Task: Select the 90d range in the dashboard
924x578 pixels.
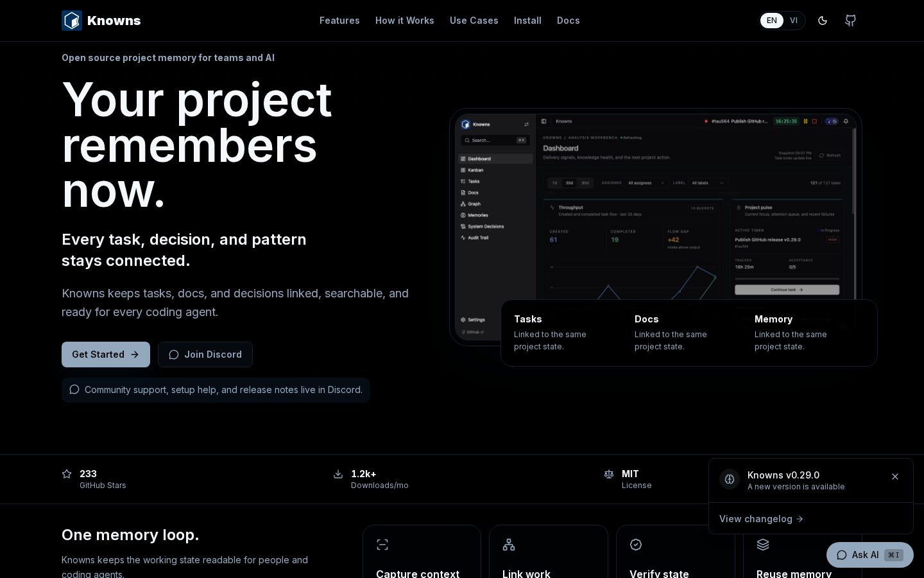Action: [585, 183]
